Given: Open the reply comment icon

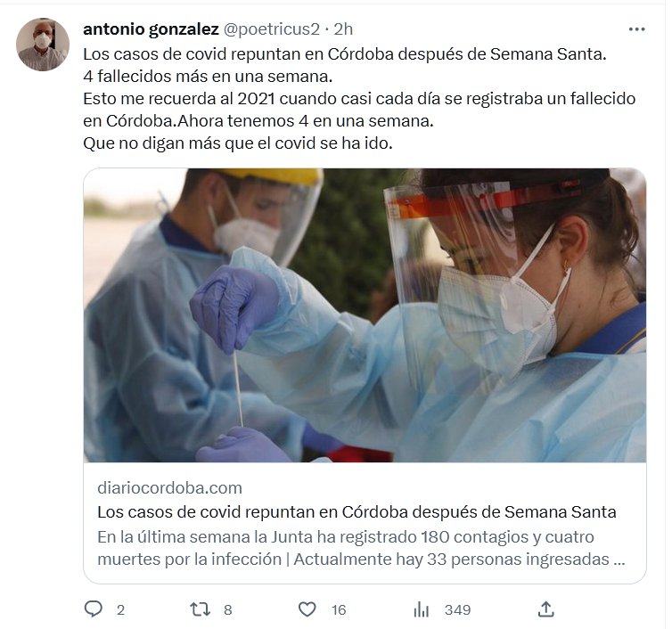Looking at the screenshot, I should coord(93,609).
